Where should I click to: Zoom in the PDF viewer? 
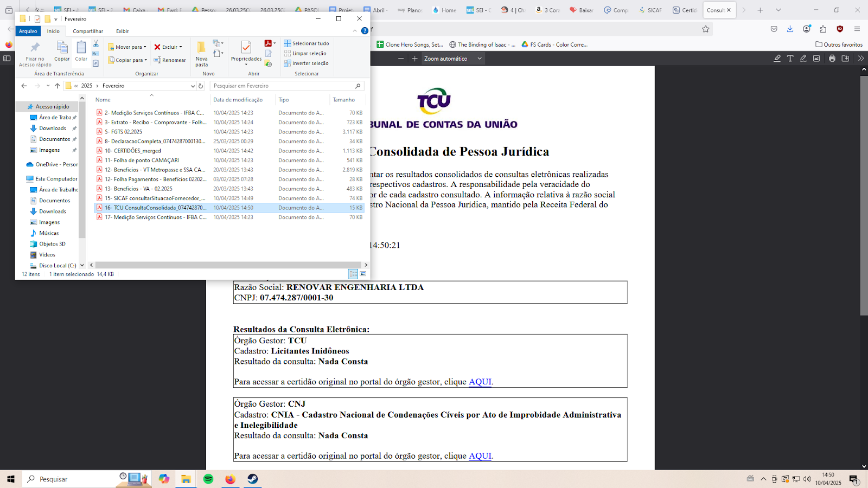tap(414, 59)
